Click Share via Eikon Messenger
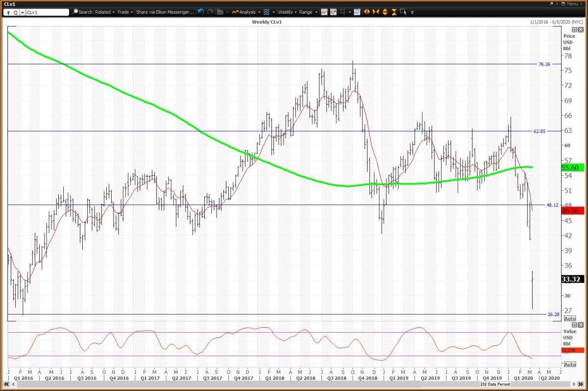Screen dimensions: 588x391 pos(165,12)
